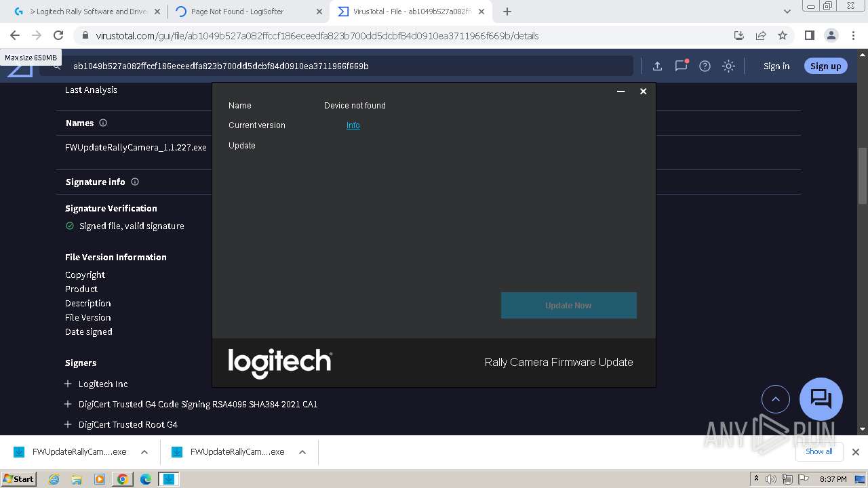Screen dimensions: 868x488
Task: Open the Windows Start menu
Action: click(18, 479)
